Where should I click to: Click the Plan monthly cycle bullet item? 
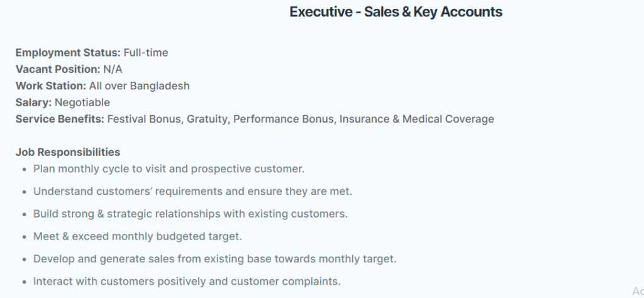pos(169,168)
